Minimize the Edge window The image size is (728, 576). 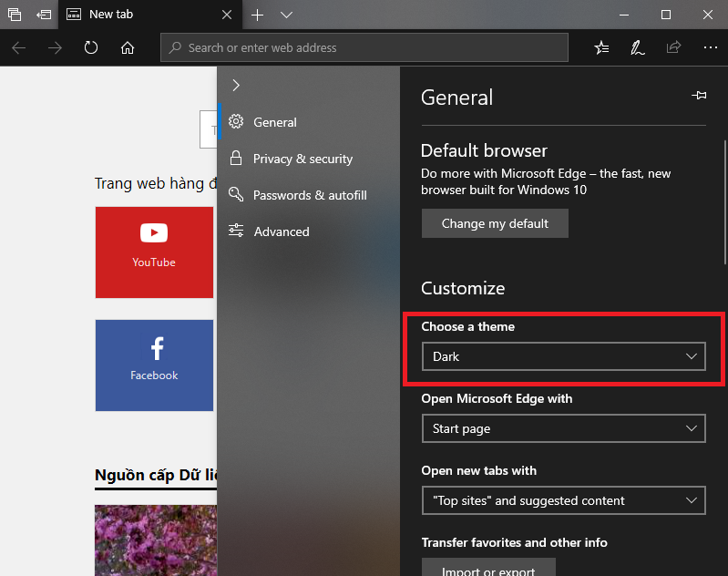pyautogui.click(x=624, y=15)
